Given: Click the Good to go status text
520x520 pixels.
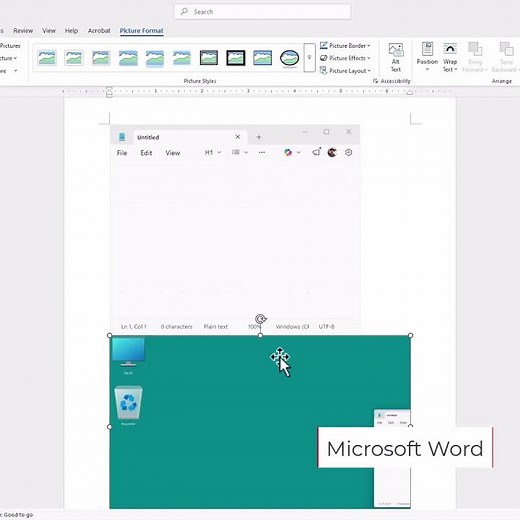Looking at the screenshot, I should tap(18, 515).
